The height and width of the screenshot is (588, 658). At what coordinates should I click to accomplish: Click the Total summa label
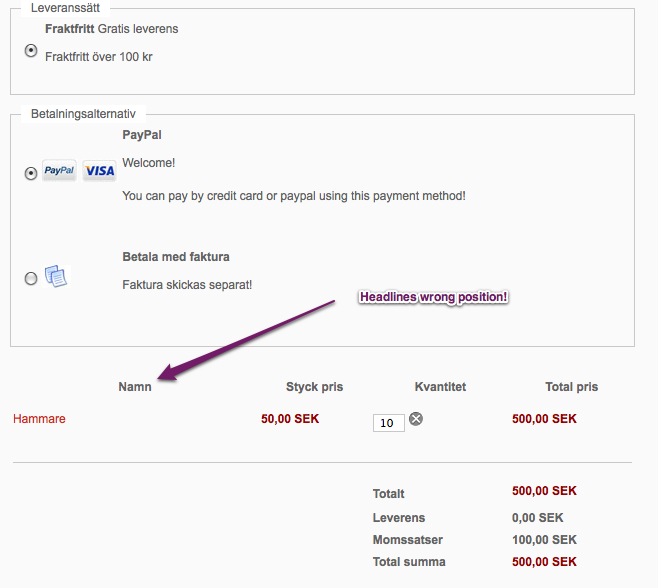click(x=409, y=562)
